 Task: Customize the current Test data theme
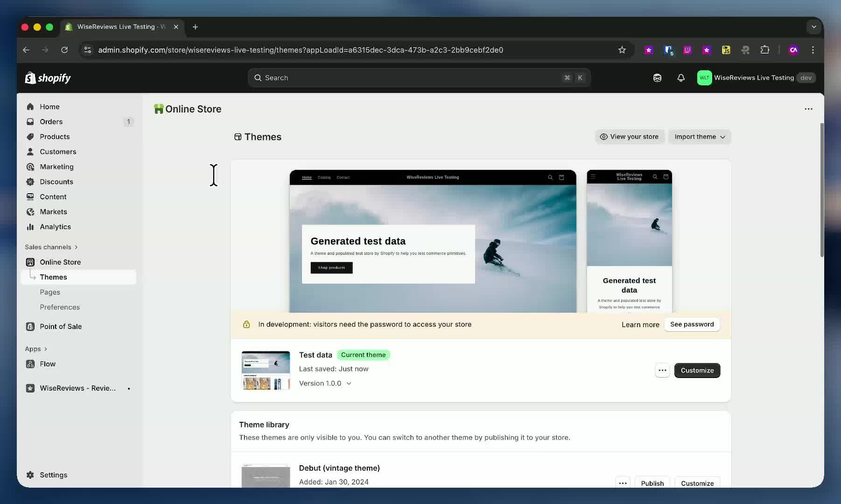point(697,371)
